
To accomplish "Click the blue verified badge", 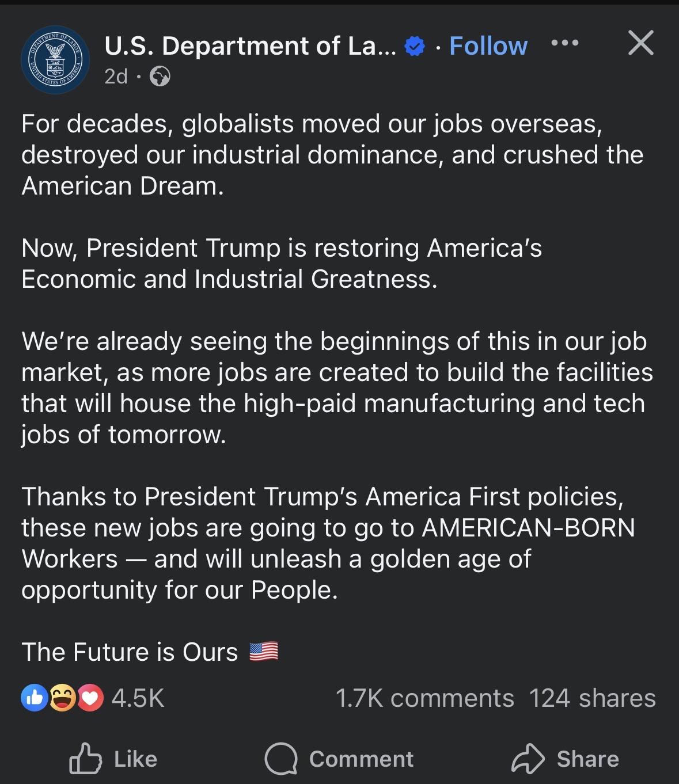I will [x=414, y=47].
